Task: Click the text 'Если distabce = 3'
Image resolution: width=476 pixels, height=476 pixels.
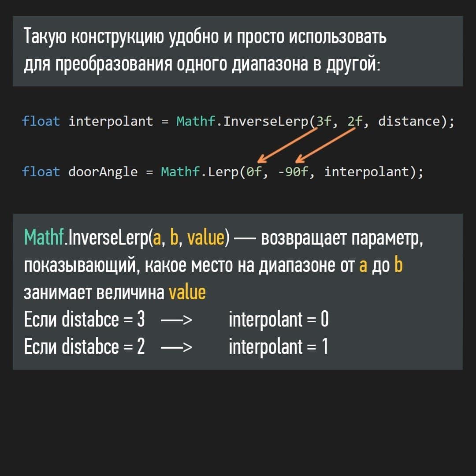Action: pyautogui.click(x=84, y=320)
